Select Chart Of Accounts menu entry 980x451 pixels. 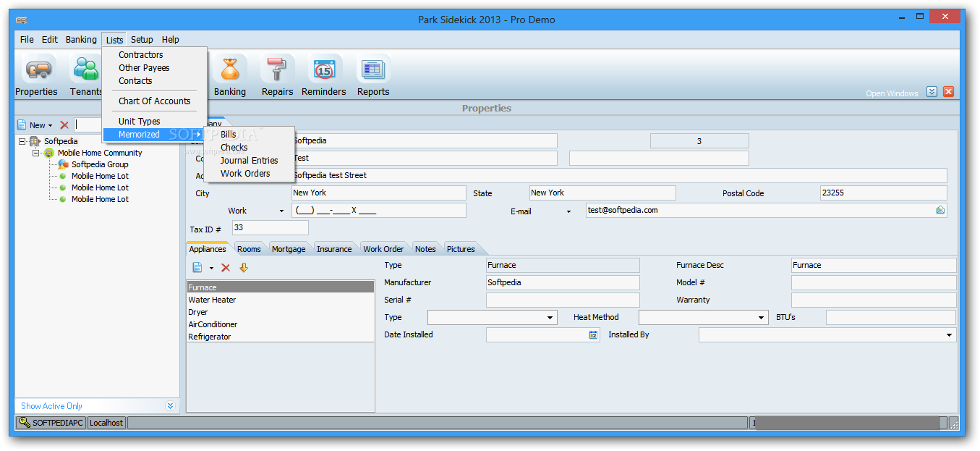click(x=155, y=101)
